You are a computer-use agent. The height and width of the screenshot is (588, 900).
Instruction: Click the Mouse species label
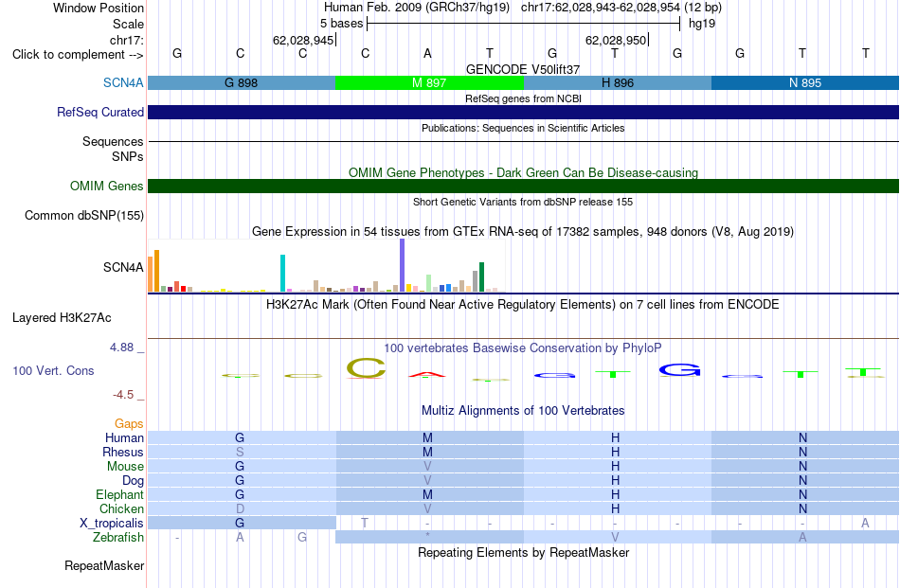[125, 467]
